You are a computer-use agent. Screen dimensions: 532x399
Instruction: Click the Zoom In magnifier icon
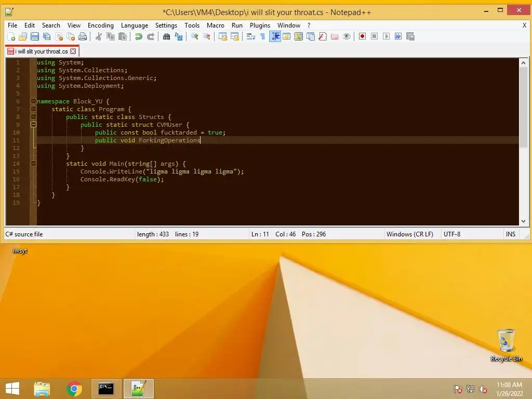(x=194, y=36)
